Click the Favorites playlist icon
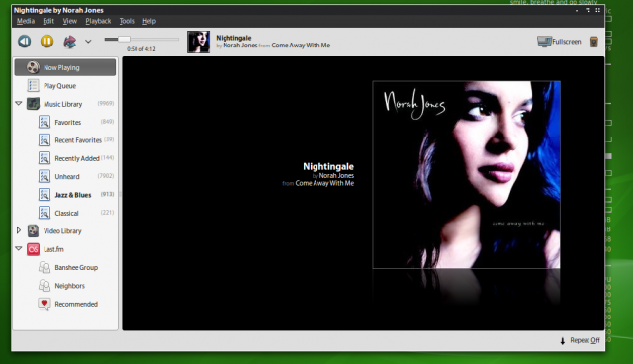The image size is (633, 364). [44, 122]
